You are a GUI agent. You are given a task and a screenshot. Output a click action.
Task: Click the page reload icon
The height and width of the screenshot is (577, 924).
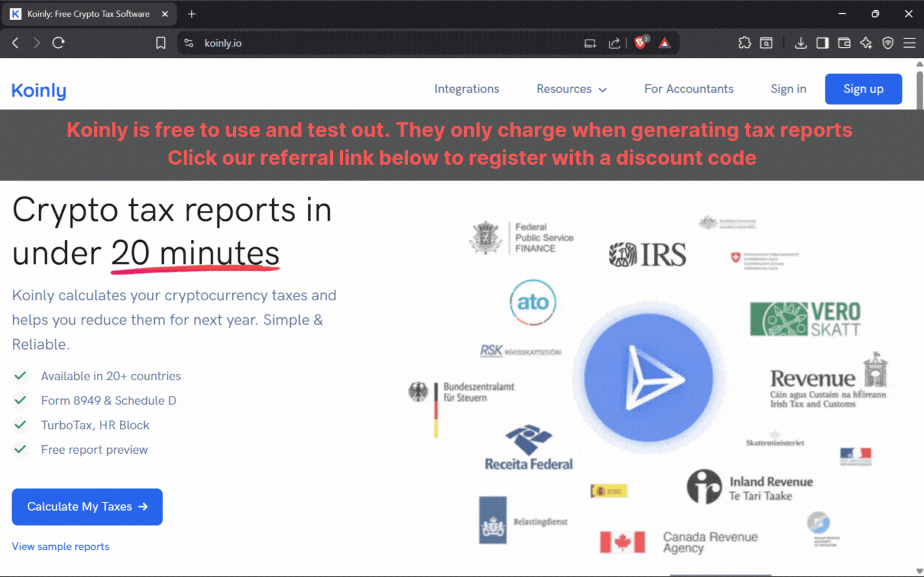click(58, 43)
